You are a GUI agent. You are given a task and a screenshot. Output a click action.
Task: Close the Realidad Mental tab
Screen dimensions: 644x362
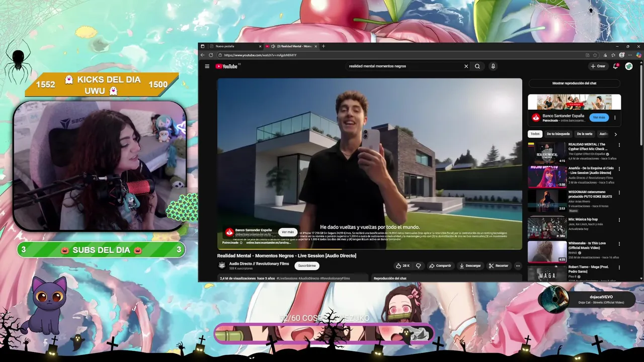click(315, 46)
